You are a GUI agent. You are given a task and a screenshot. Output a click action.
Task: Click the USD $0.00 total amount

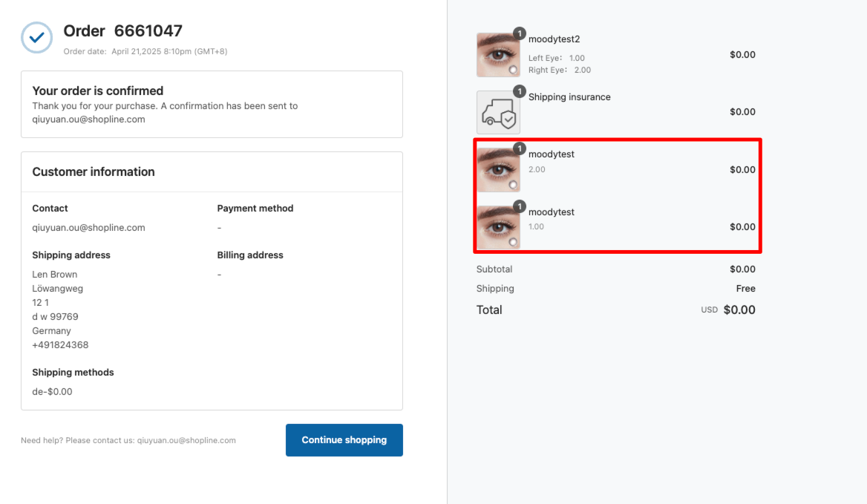(739, 310)
